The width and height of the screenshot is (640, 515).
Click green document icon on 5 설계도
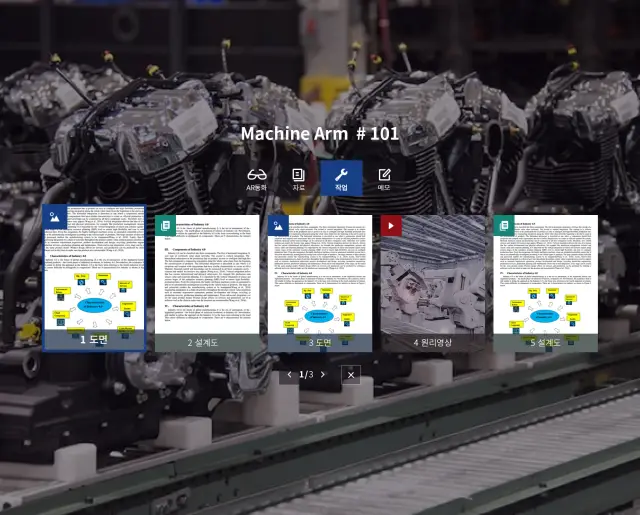pyautogui.click(x=504, y=225)
